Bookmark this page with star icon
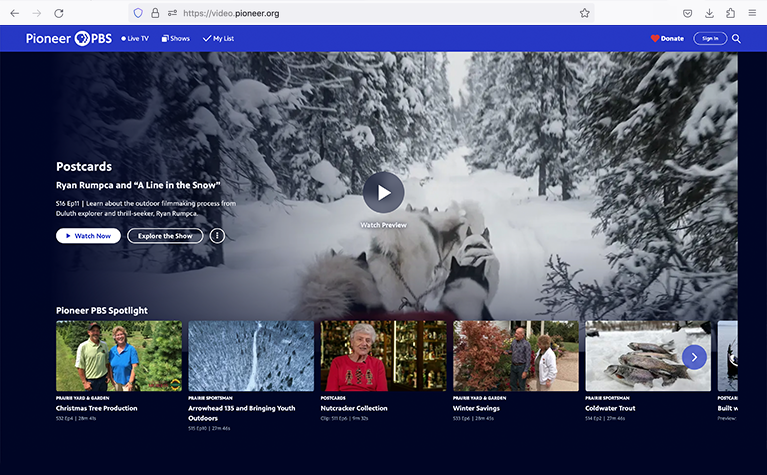The width and height of the screenshot is (767, 475). tap(584, 13)
